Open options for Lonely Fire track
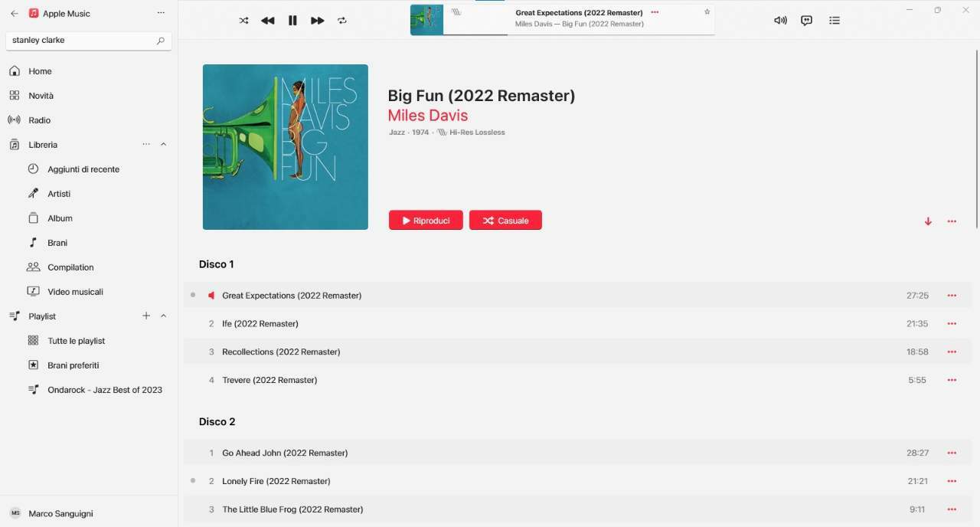Image resolution: width=980 pixels, height=527 pixels. coord(952,481)
